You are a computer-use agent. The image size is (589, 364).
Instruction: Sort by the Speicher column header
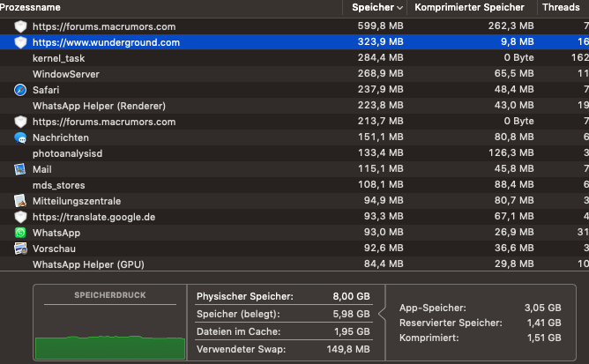pos(375,8)
